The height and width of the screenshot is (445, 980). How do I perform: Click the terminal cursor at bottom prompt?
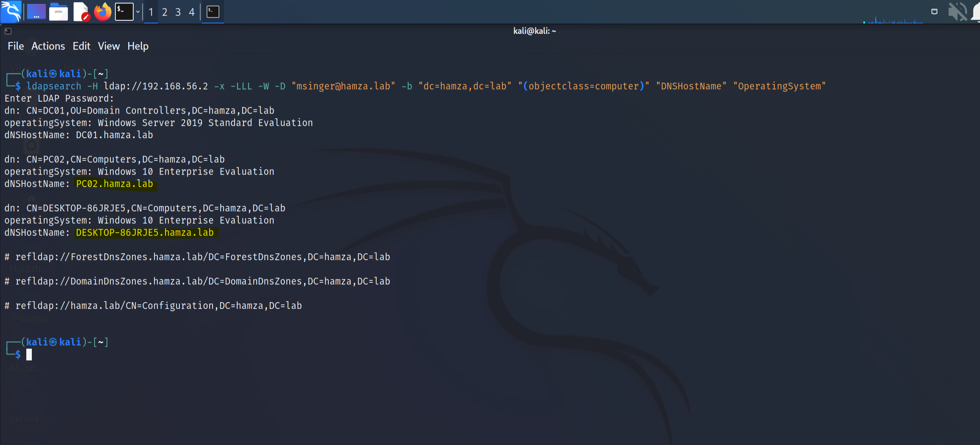pos(29,355)
